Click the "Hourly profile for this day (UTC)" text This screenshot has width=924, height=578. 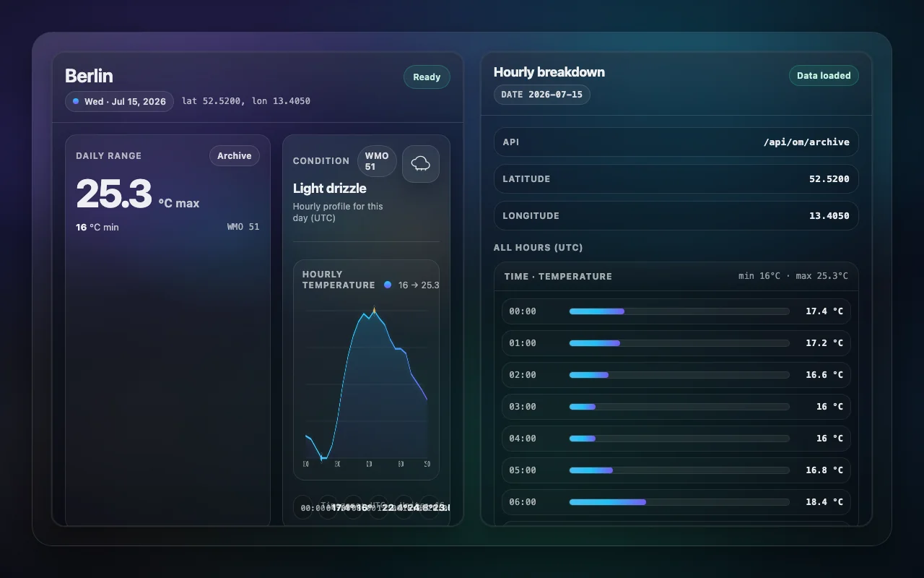(338, 212)
